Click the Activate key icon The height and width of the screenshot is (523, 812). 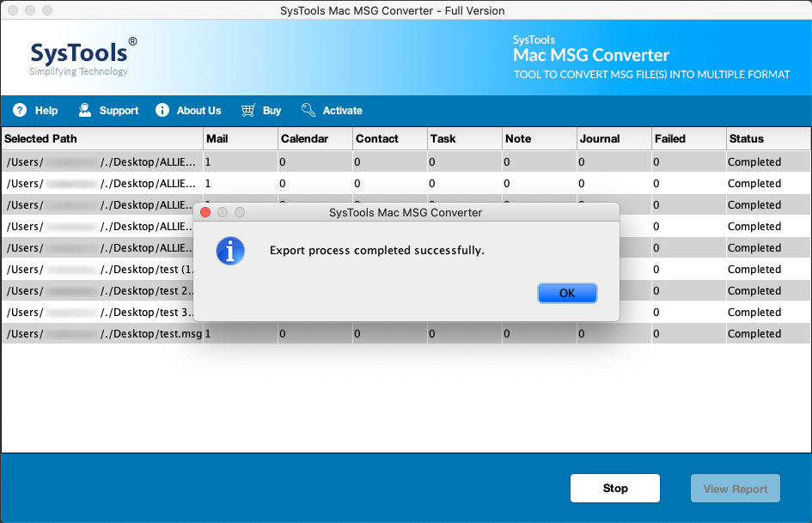pyautogui.click(x=308, y=110)
